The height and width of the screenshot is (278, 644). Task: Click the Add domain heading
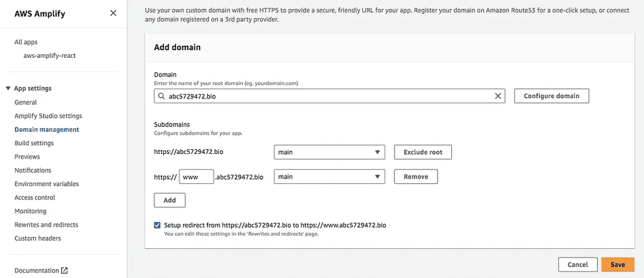point(178,47)
